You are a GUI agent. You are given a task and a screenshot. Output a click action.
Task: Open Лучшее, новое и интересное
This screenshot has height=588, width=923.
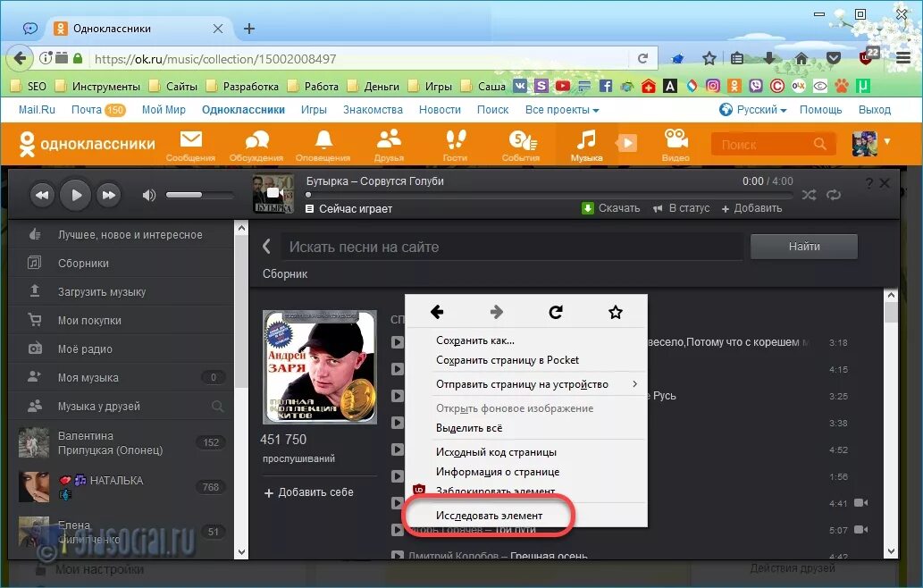coord(122,235)
